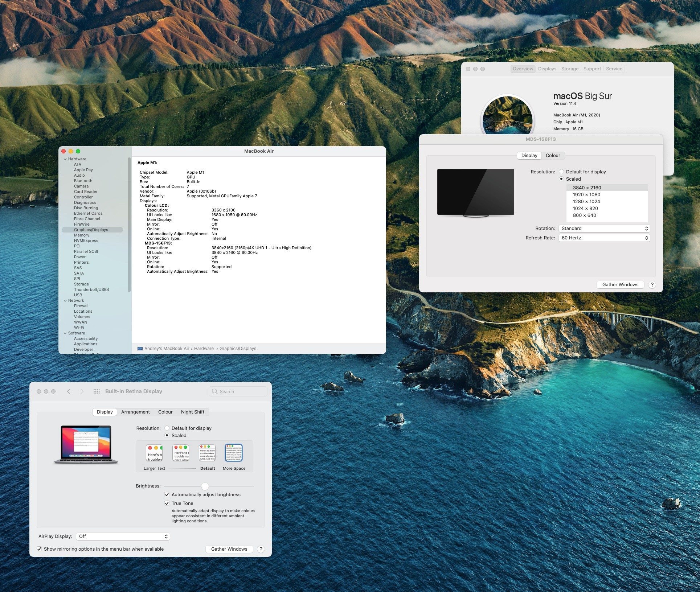Collapse the Software section in sidebar
This screenshot has width=700, height=592.
click(x=65, y=333)
